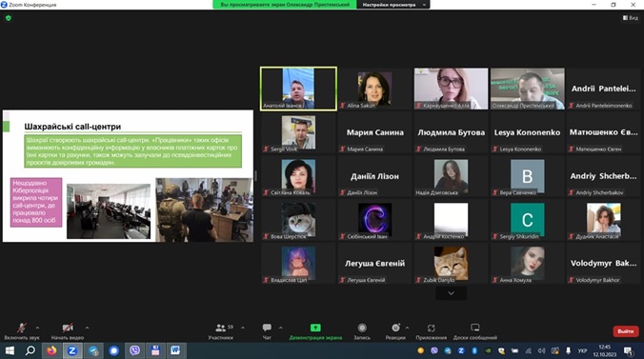Open the whiteboards Доски сообщений icon
The width and height of the screenshot is (644, 359).
(475, 328)
